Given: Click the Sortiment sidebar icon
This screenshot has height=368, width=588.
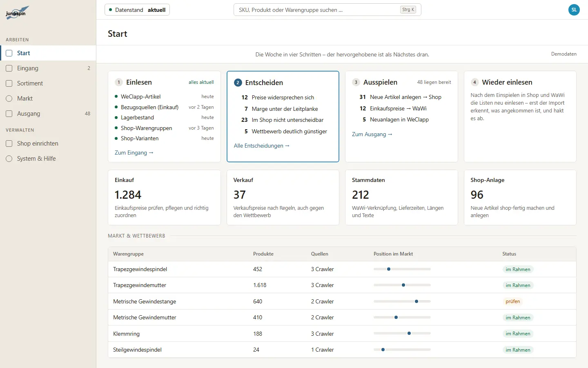Looking at the screenshot, I should (9, 83).
